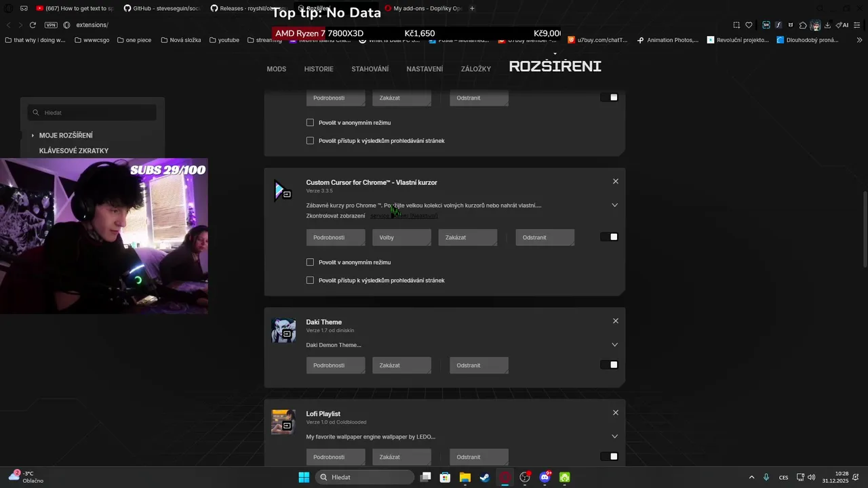Open KLÁVESOVÉ ZKRATKY in sidebar
This screenshot has width=868, height=488.
pos(74,151)
